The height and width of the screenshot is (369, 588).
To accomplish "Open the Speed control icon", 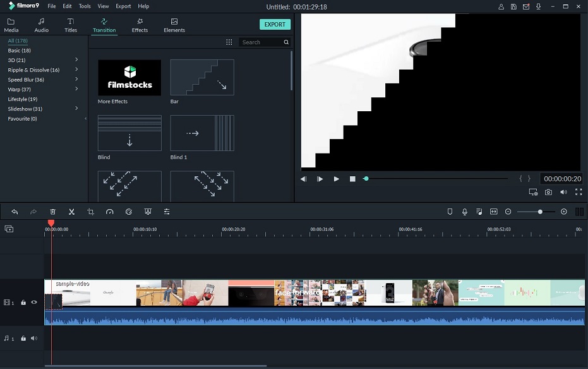I will pos(109,212).
